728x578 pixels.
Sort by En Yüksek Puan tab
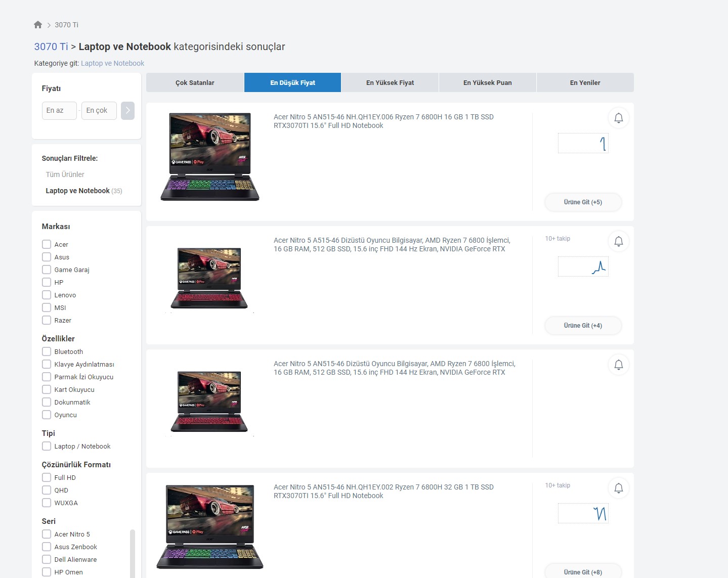coord(488,82)
